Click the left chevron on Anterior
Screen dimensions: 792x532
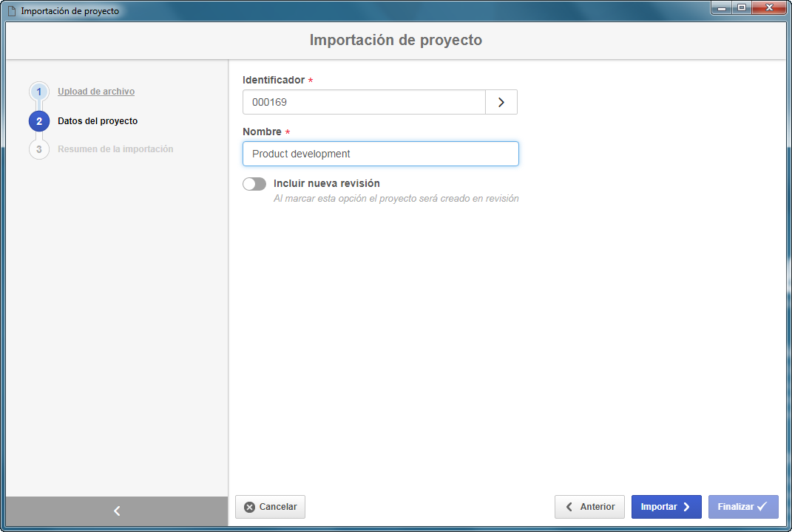[x=569, y=507]
